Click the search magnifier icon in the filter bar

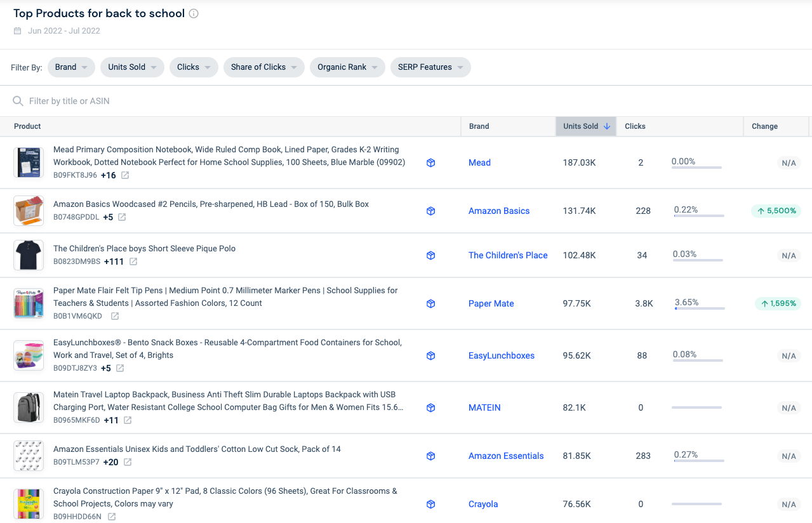pyautogui.click(x=18, y=101)
